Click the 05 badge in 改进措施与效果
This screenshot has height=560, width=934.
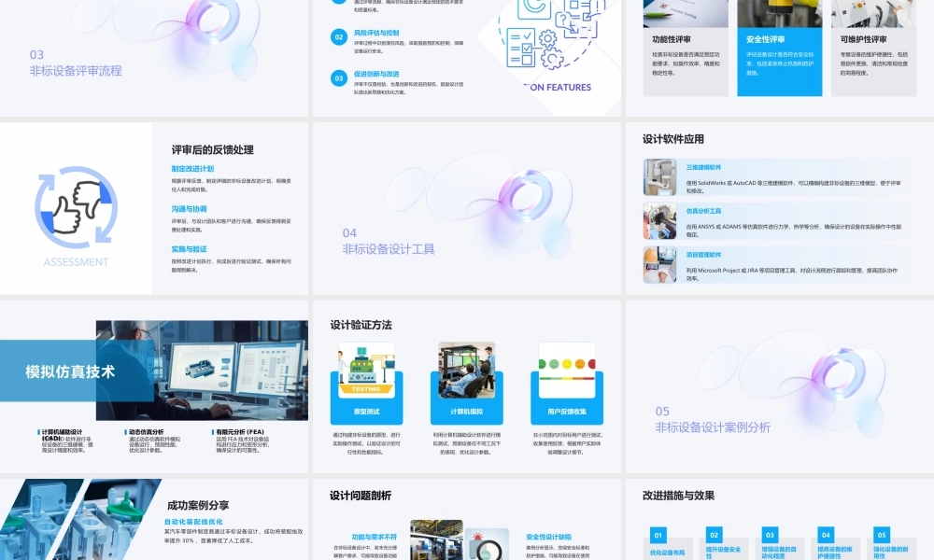coord(882,535)
